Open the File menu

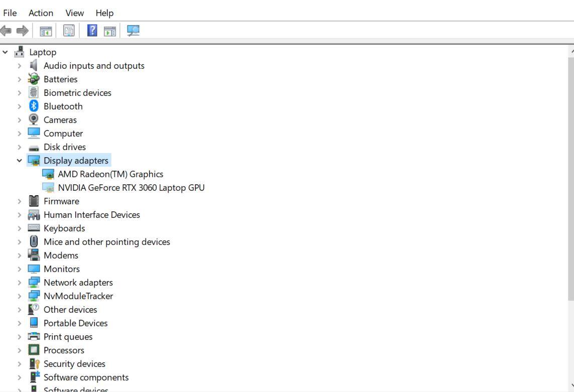(10, 13)
